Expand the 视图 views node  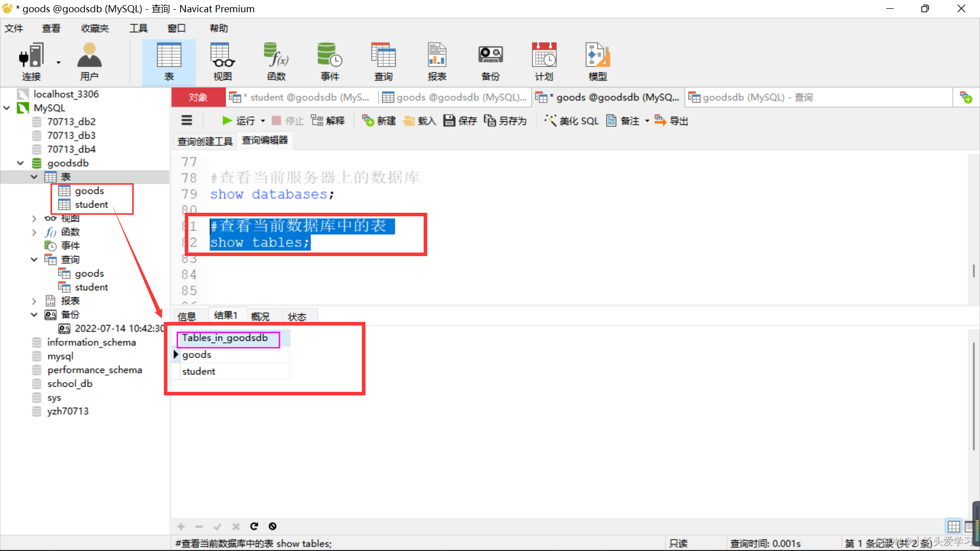tap(34, 218)
